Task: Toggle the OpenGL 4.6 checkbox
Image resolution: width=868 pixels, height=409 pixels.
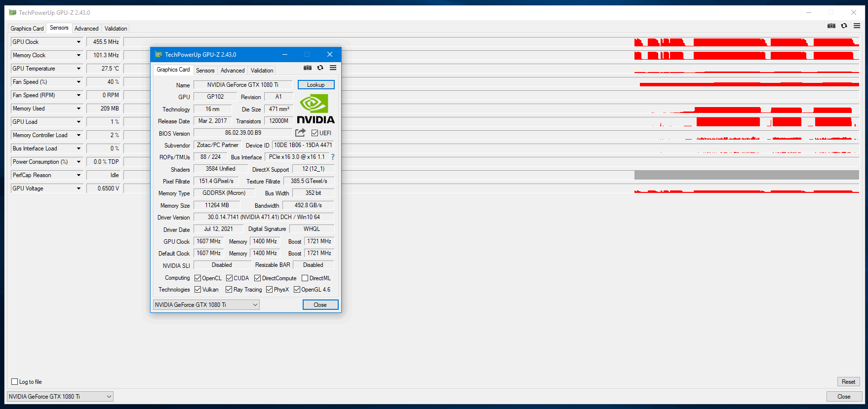Action: (x=297, y=290)
